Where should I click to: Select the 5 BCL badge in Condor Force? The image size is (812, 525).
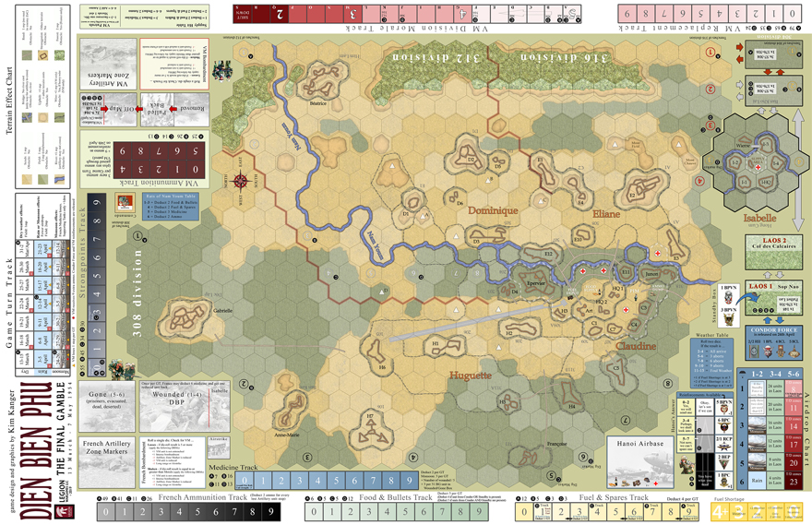tap(794, 352)
